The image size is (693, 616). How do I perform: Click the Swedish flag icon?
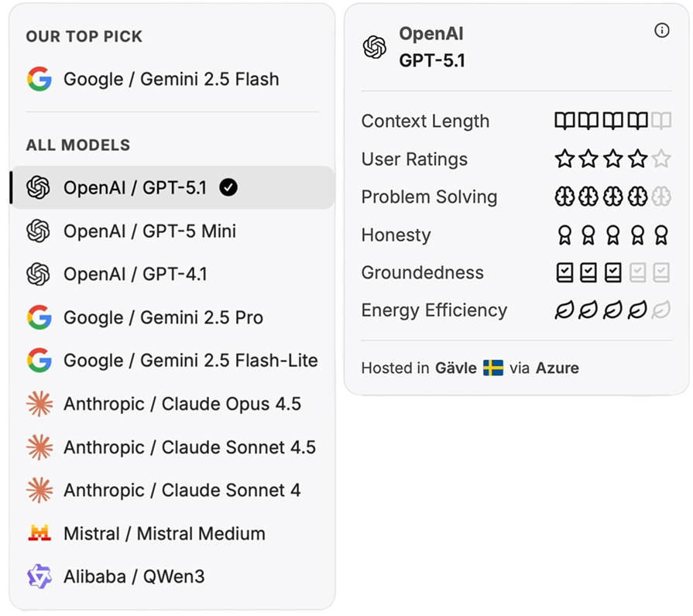[493, 368]
